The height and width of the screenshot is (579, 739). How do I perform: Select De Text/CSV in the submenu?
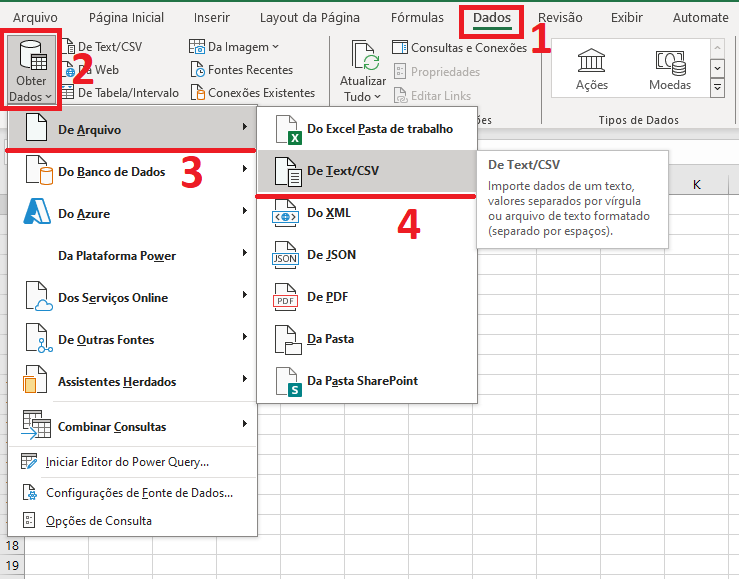click(342, 171)
